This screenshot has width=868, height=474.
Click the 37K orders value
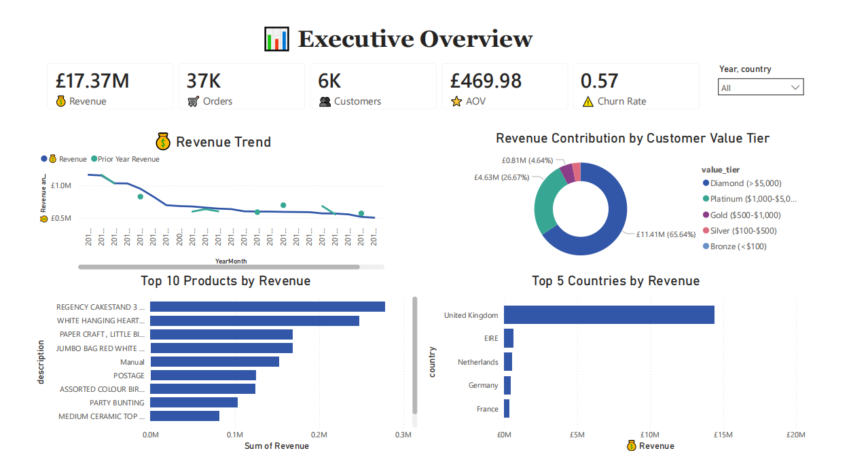204,81
